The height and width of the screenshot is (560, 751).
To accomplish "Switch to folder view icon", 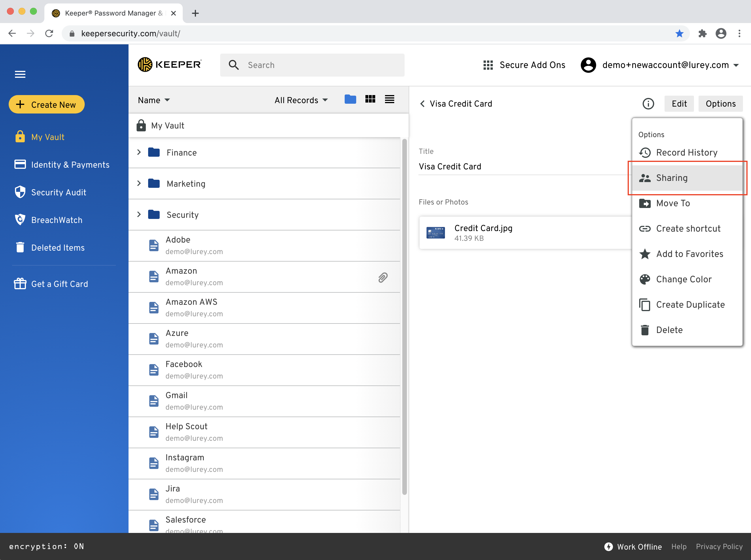I will pos(350,99).
